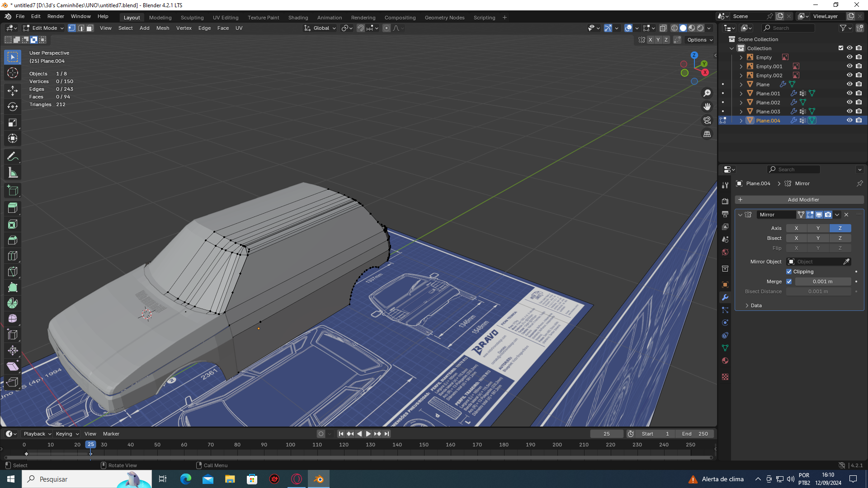Expand the Plane.002 tree item

741,103
